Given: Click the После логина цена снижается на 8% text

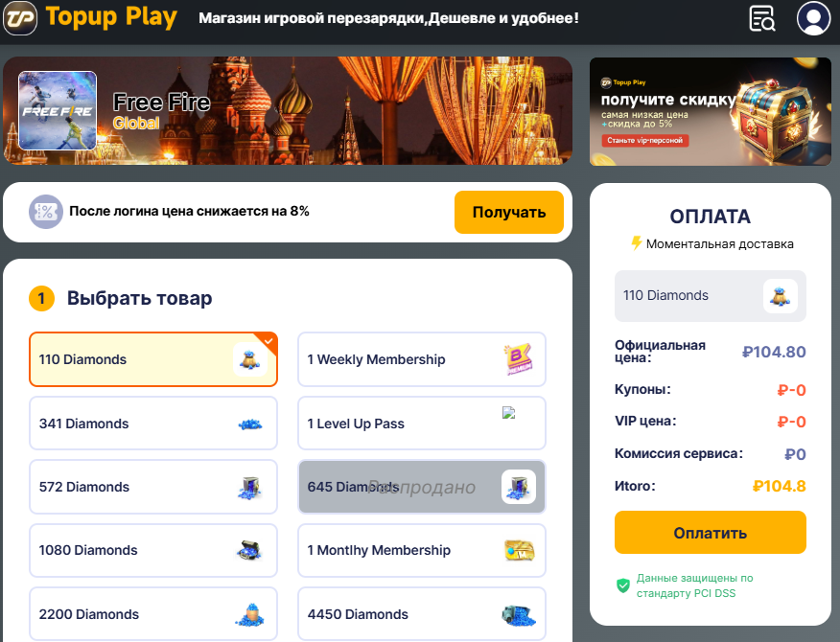Looking at the screenshot, I should (189, 211).
